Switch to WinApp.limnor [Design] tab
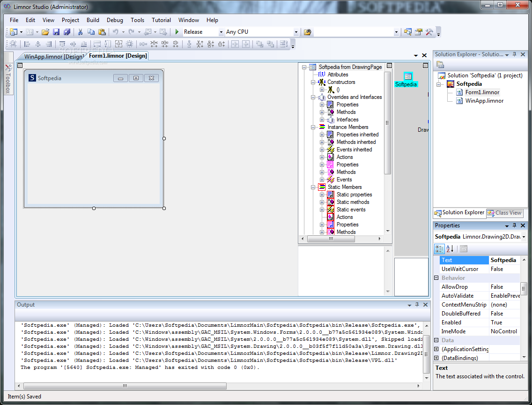This screenshot has width=532, height=405. pyautogui.click(x=53, y=56)
